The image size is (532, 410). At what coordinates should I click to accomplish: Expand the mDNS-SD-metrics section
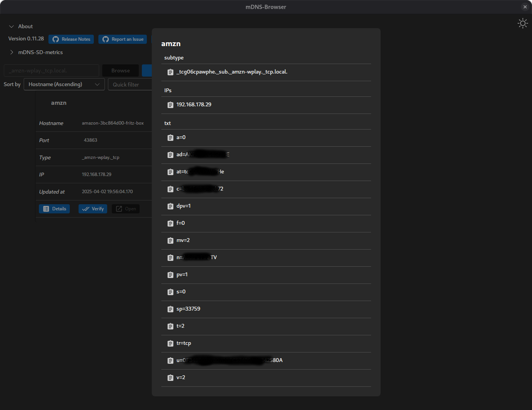11,52
